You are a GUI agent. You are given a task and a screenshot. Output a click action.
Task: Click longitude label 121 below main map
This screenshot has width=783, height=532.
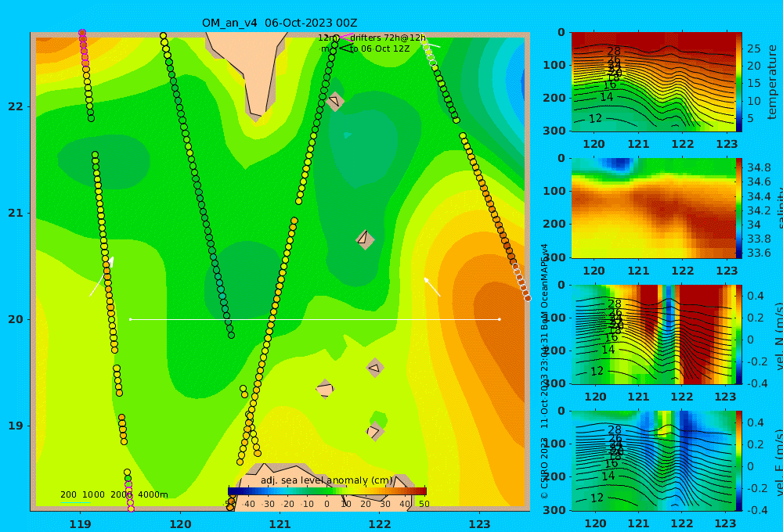280,524
